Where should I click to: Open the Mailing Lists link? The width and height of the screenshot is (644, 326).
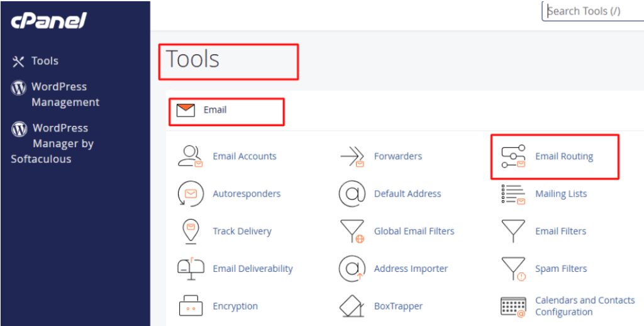tap(561, 194)
